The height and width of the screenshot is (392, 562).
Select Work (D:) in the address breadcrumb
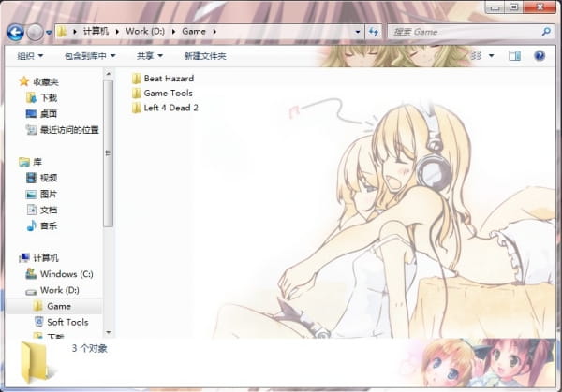pos(145,32)
